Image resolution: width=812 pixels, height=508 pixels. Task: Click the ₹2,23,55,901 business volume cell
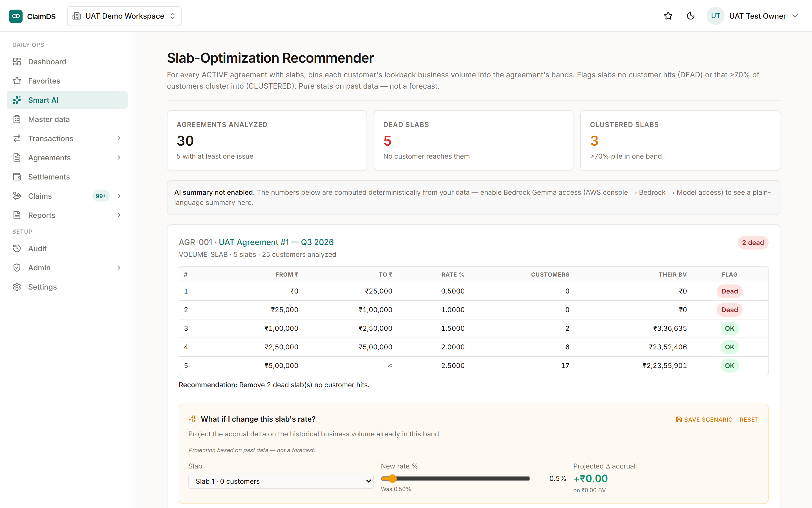(x=664, y=365)
